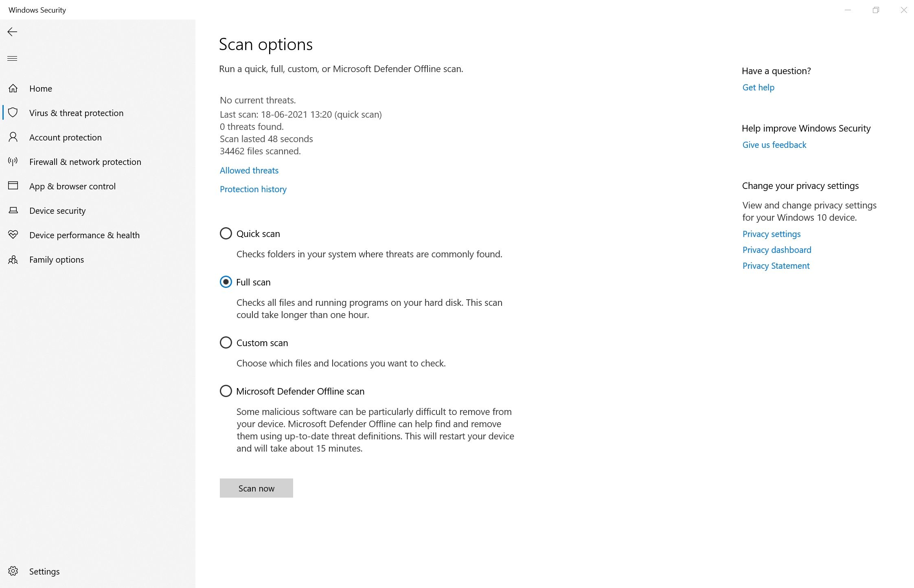Image resolution: width=914 pixels, height=588 pixels.
Task: Click the Home house icon
Action: pyautogui.click(x=13, y=88)
